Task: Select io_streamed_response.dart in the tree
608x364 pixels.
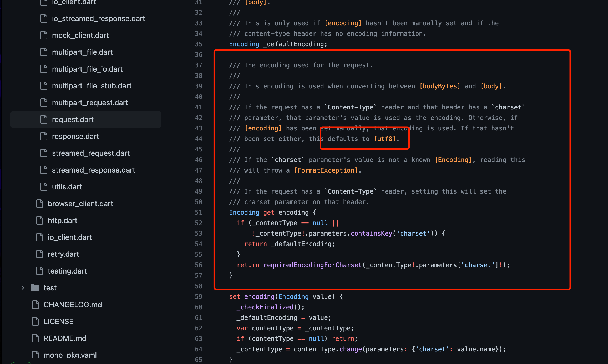Action: coord(98,18)
